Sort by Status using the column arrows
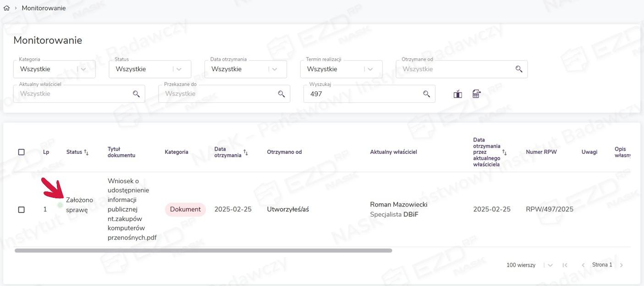Image resolution: width=644 pixels, height=286 pixels. tap(86, 152)
